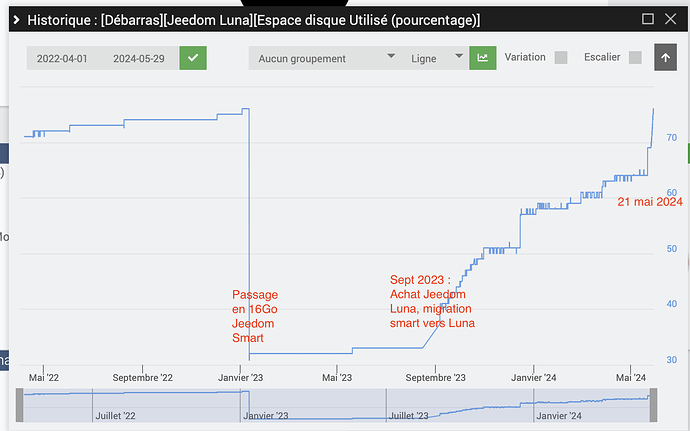Open the 'Aucun groupement' grouping dropdown

tap(326, 58)
